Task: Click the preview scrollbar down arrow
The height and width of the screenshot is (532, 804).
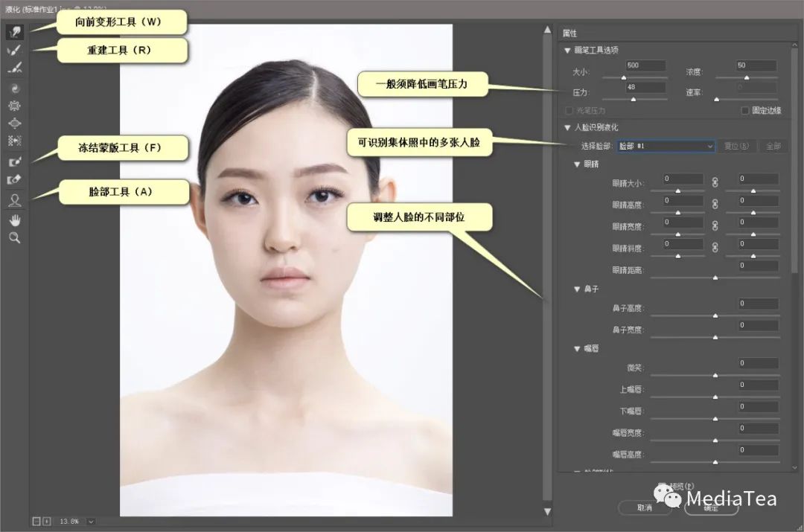Action: 547,511
